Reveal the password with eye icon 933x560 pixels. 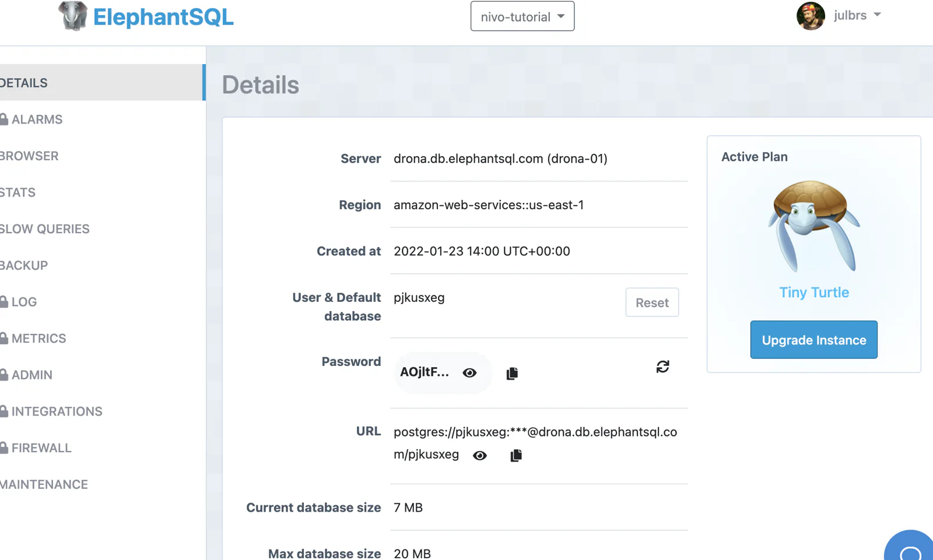point(469,373)
